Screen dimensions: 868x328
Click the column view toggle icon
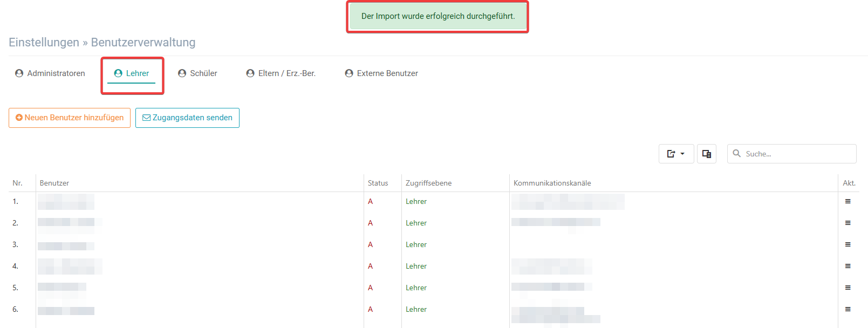tap(707, 154)
